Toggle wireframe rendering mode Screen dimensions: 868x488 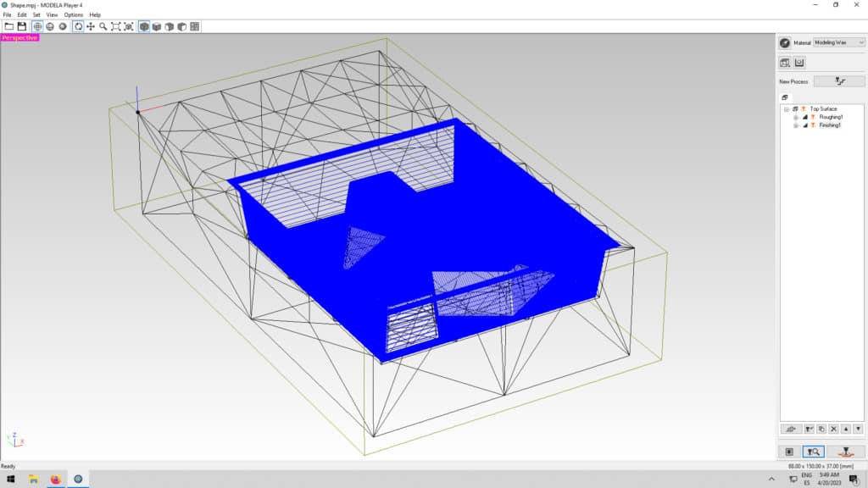point(37,26)
